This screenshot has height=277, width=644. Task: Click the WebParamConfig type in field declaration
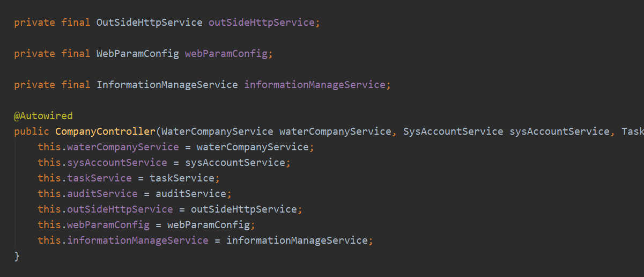coord(137,54)
